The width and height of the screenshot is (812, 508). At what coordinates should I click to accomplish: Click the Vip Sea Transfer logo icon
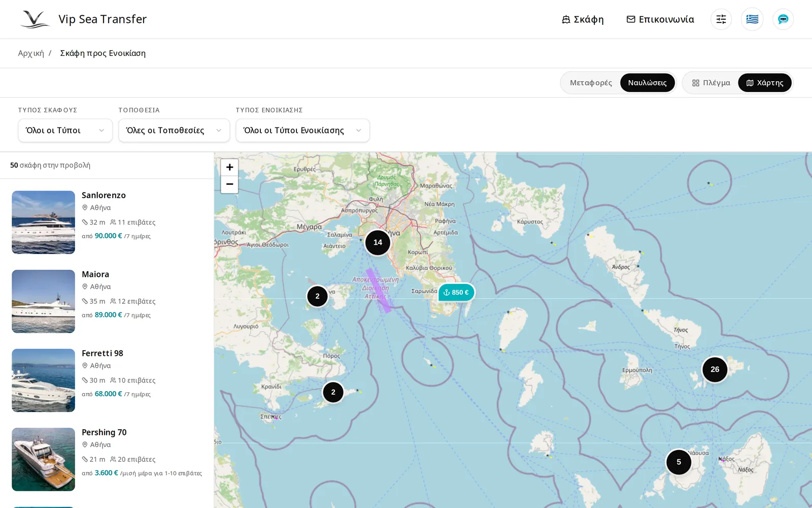(35, 19)
